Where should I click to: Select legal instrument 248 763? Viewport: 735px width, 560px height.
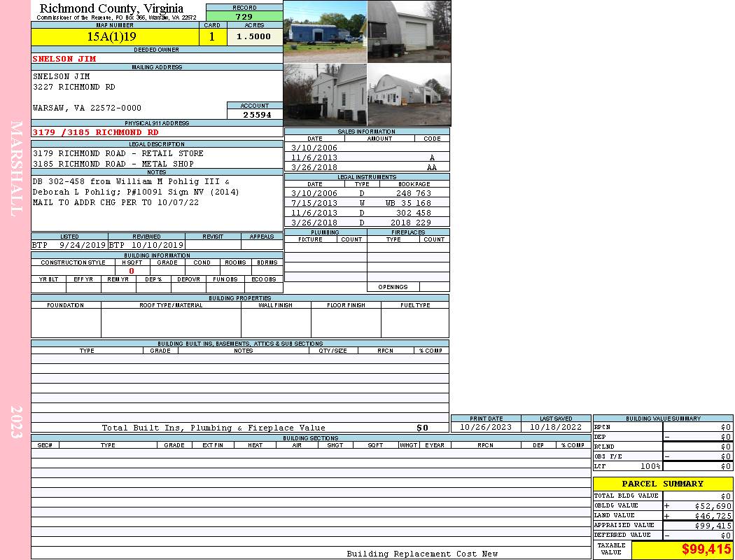point(414,193)
